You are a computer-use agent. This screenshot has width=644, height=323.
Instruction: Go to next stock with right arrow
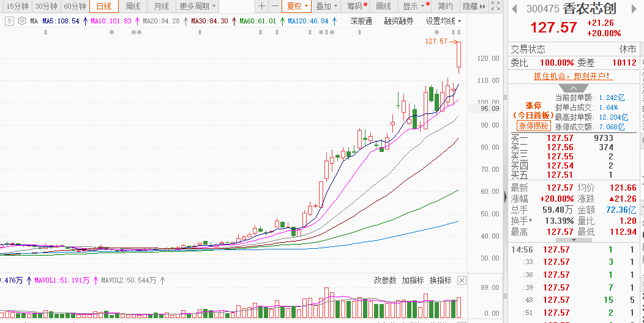pyautogui.click(x=634, y=9)
